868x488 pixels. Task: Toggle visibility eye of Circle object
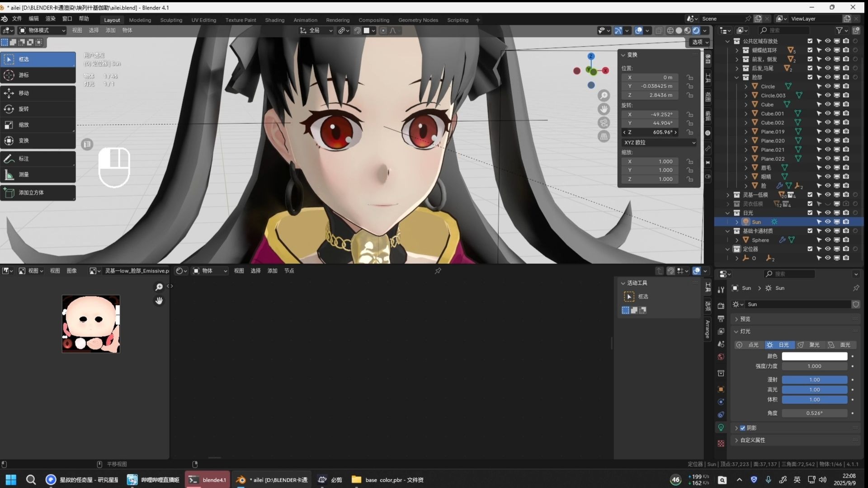828,86
